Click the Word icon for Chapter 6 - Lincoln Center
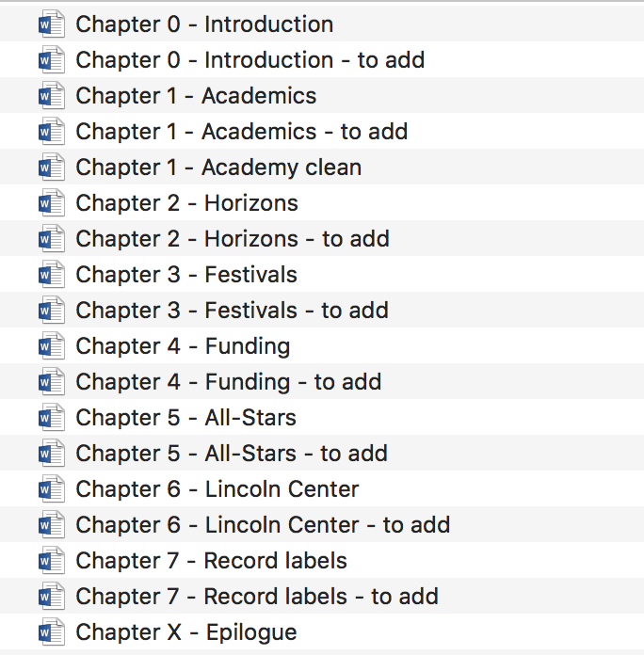This screenshot has height=655, width=644. click(52, 488)
